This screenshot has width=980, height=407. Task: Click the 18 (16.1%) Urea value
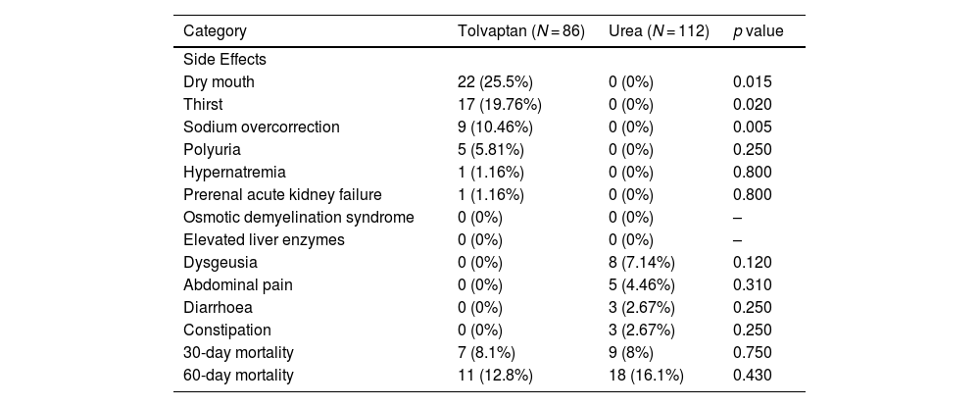[x=646, y=375]
